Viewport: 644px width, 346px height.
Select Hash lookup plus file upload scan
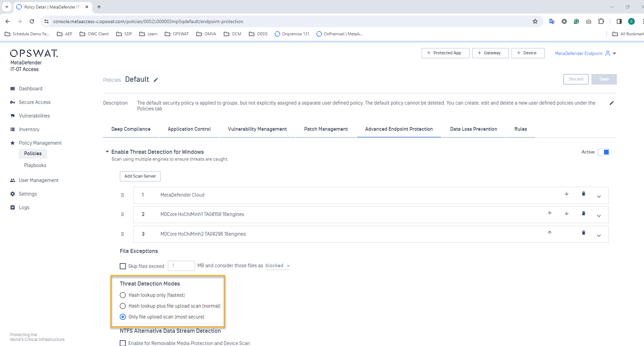[123, 306]
